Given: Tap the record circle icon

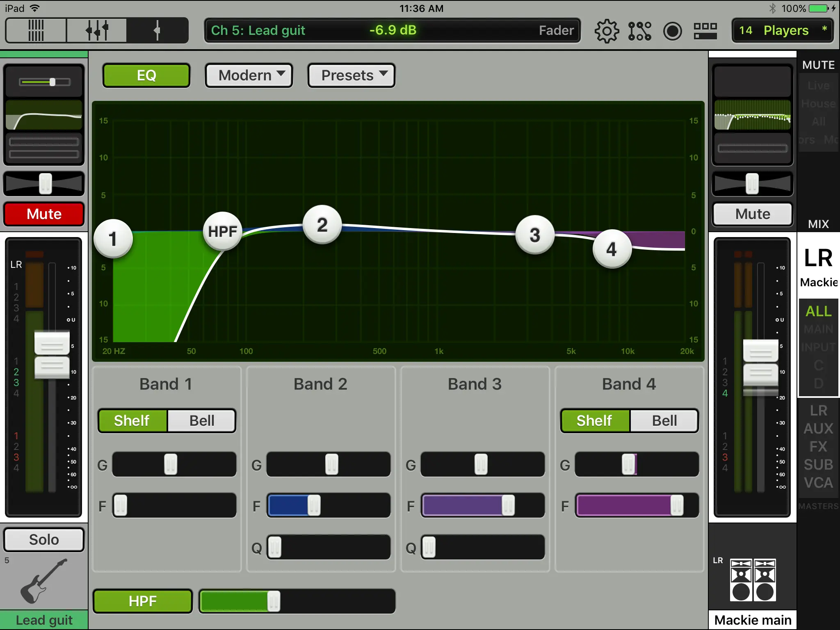Looking at the screenshot, I should pyautogui.click(x=672, y=31).
